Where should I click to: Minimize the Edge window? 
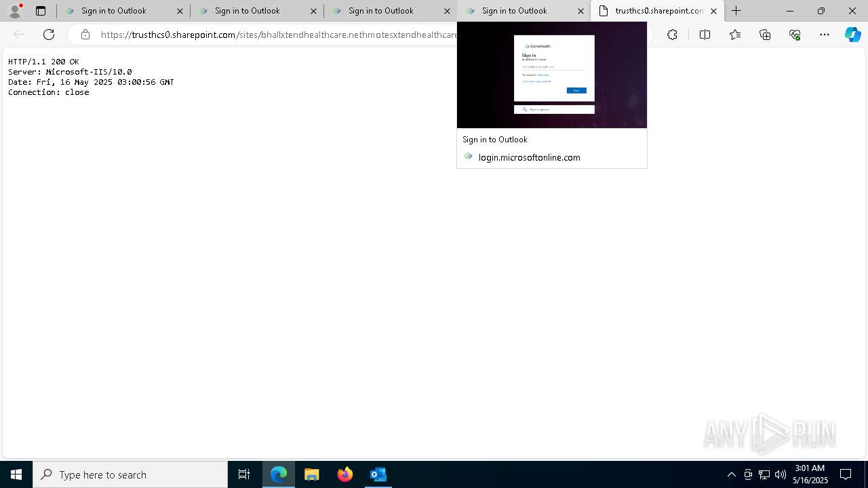pos(789,11)
